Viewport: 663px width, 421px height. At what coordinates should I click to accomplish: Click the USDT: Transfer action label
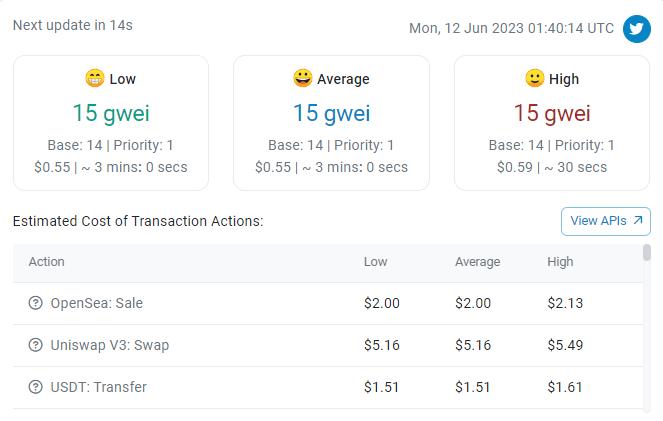click(99, 387)
